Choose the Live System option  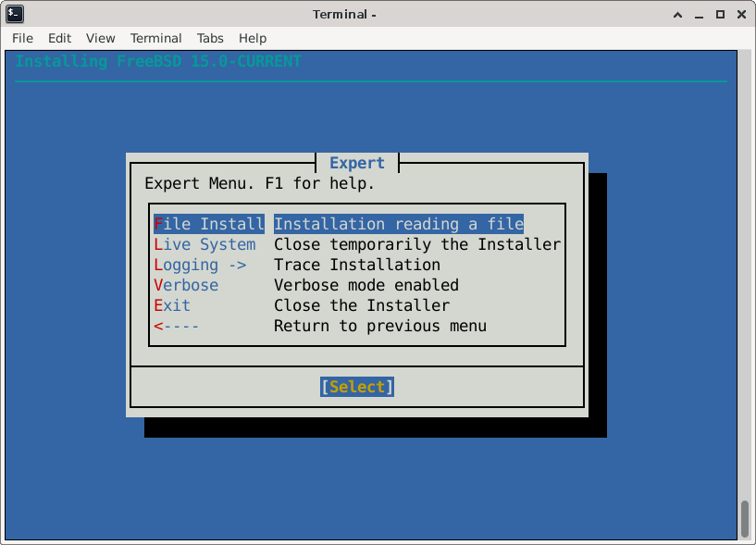pyautogui.click(x=204, y=244)
